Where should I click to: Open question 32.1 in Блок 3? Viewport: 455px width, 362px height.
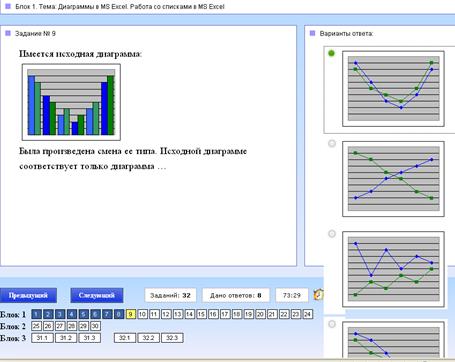coord(125,338)
